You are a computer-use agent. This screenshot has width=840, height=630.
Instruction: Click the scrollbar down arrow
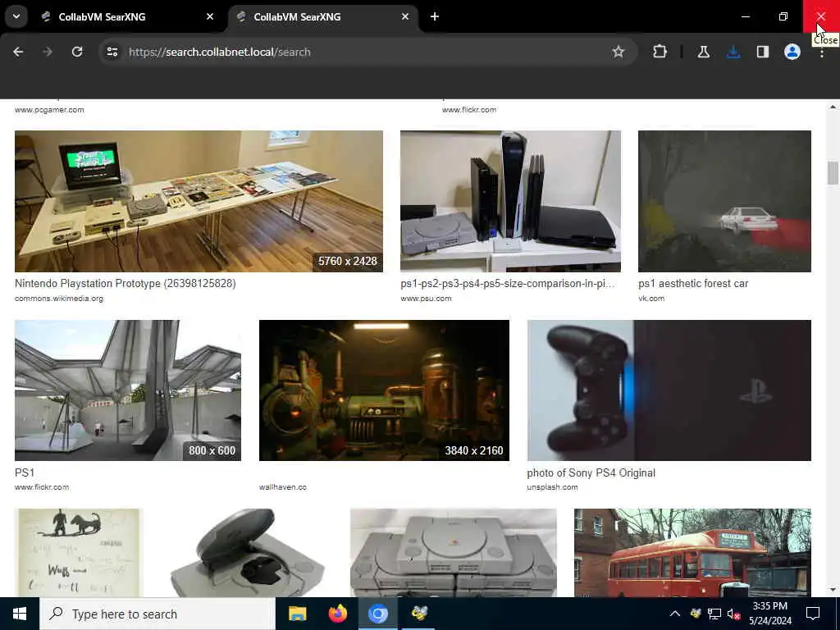pyautogui.click(x=833, y=590)
